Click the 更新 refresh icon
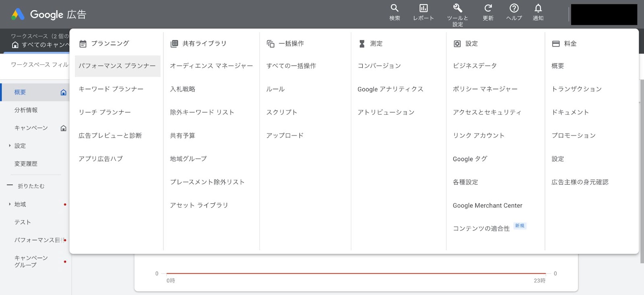Screen dimensions: 644x295 [488, 8]
